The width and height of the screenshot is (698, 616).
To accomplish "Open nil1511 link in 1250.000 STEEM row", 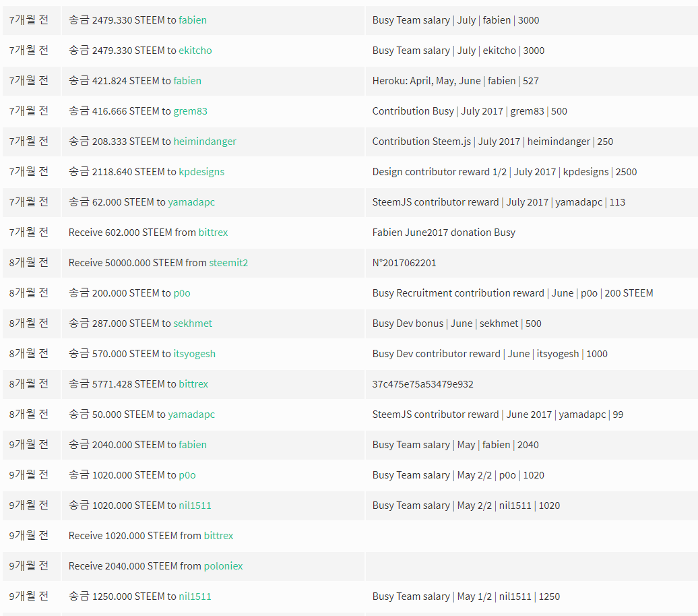I will coord(195,596).
